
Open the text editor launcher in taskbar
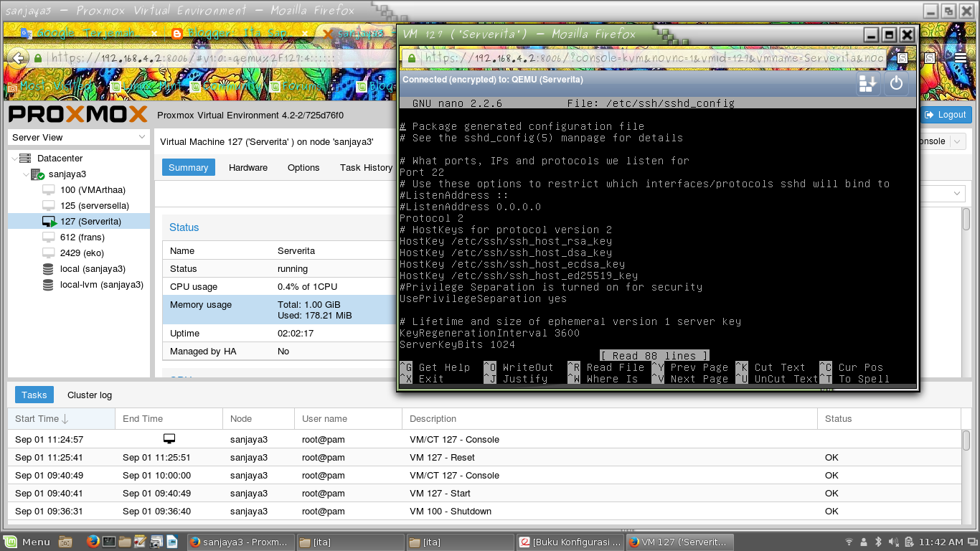(141, 542)
